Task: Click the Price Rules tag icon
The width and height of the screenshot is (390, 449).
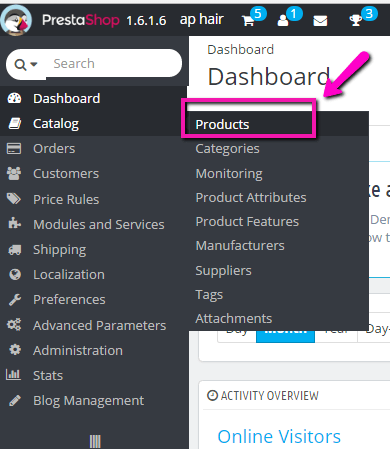Action: pos(14,199)
